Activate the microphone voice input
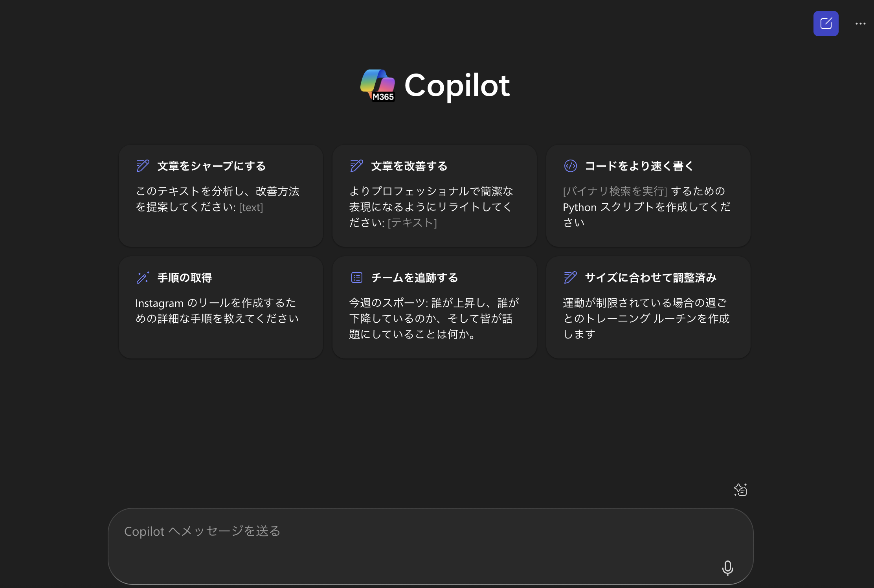This screenshot has width=874, height=588. [727, 568]
